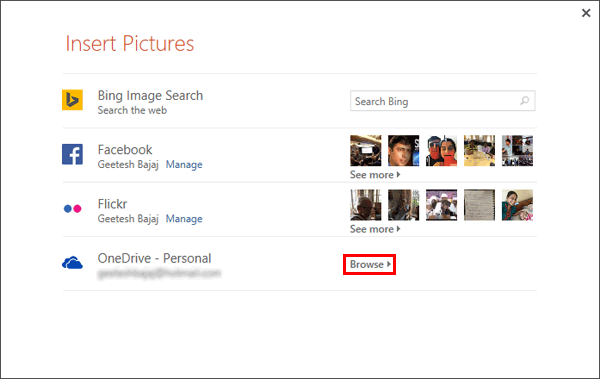Click the Facebook service title
Image resolution: width=600 pixels, height=379 pixels.
click(125, 150)
